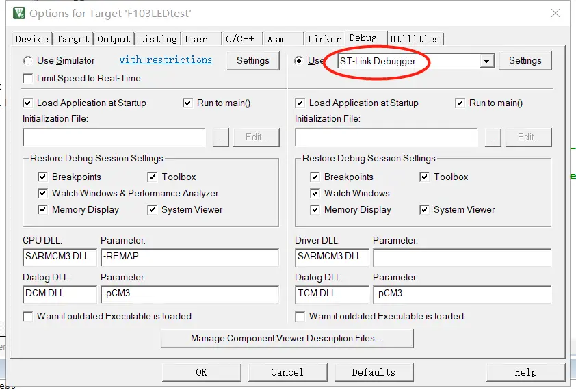The image size is (576, 392).
Task: Toggle simulator Warn if outdated Executable checkbox
Action: pyautogui.click(x=27, y=316)
